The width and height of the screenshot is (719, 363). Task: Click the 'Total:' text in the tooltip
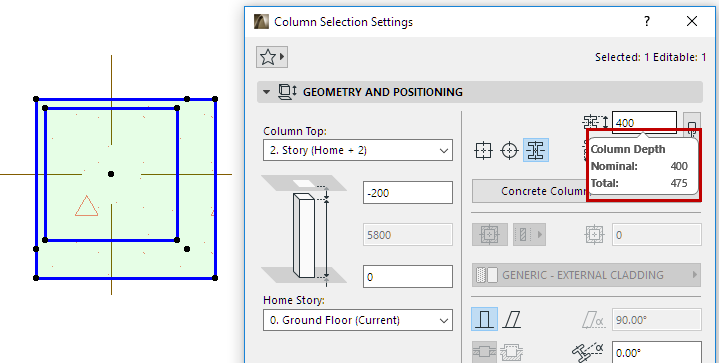coord(604,183)
